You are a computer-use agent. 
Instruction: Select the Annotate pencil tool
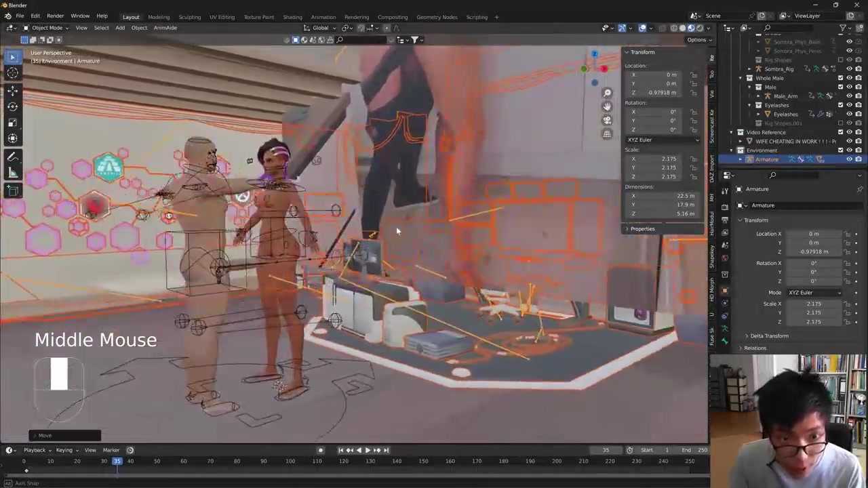pyautogui.click(x=12, y=157)
